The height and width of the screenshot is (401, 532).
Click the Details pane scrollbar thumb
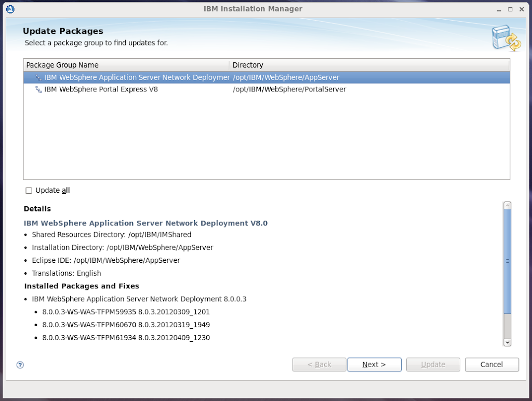click(x=507, y=261)
